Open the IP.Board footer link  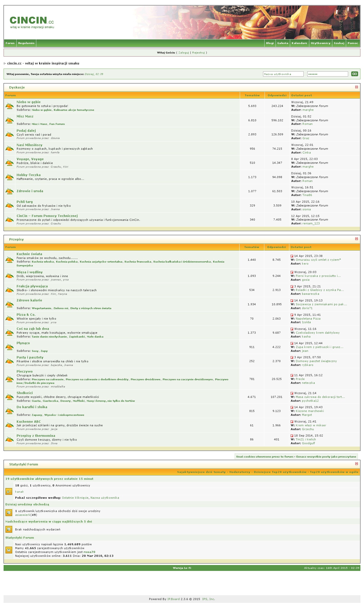174,599
